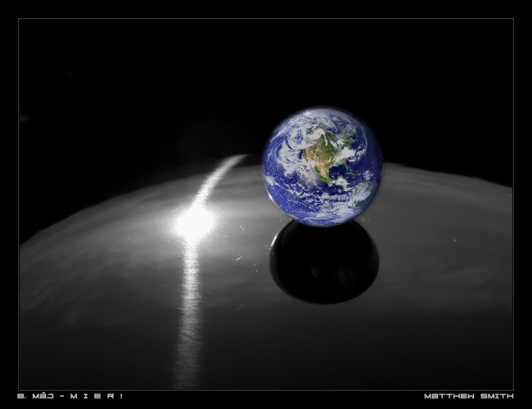This screenshot has height=409, width=532.
Task: Click the word "MATTHEW" in the credit
Action: click(445, 396)
